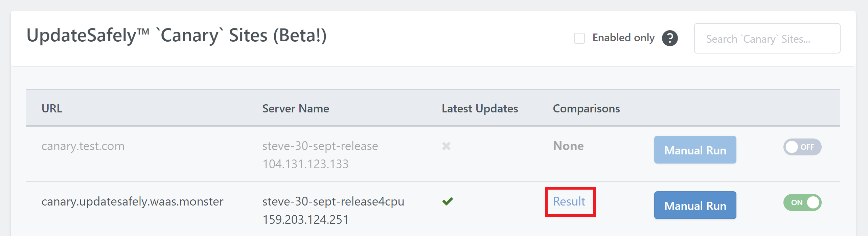Screen dimensions: 868x236
Task: Click the Comparisons column header
Action: pyautogui.click(x=586, y=108)
